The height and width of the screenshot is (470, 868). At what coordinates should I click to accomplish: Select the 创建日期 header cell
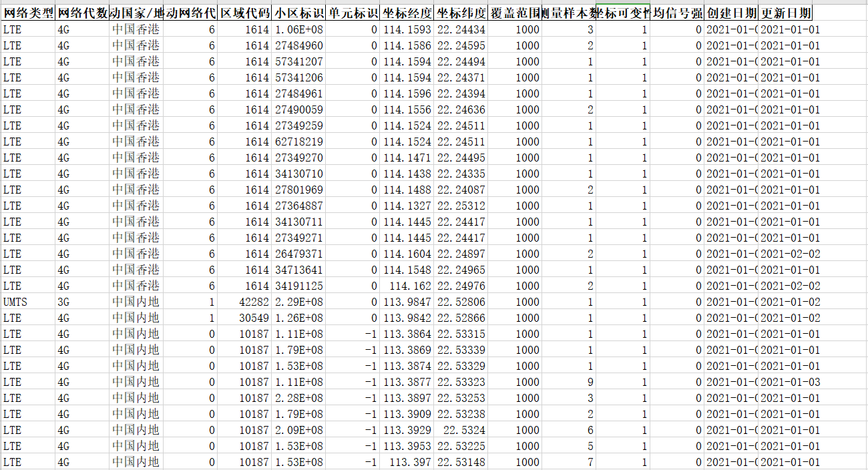(x=731, y=13)
